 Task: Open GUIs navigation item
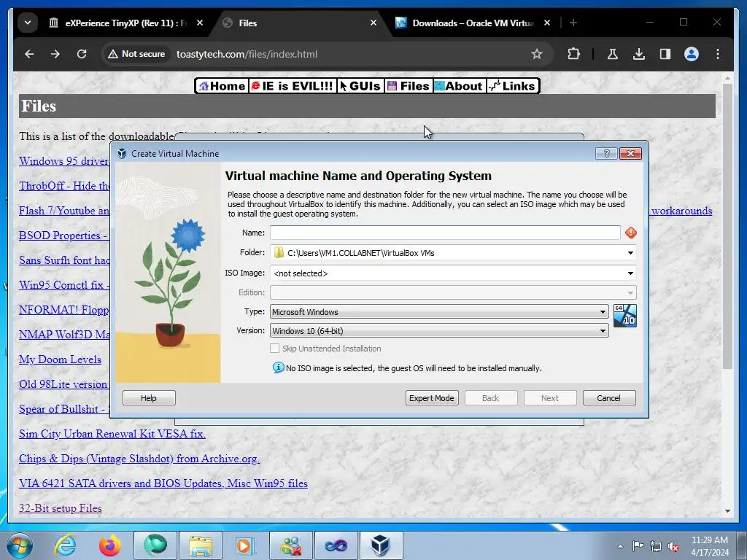[360, 86]
